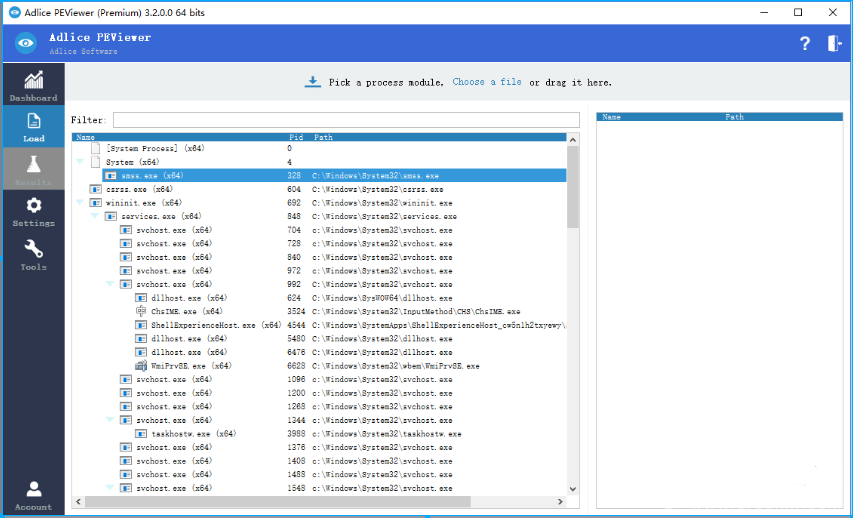Collapse svchost.exe node with Pid 992
853x518 pixels.
[110, 284]
